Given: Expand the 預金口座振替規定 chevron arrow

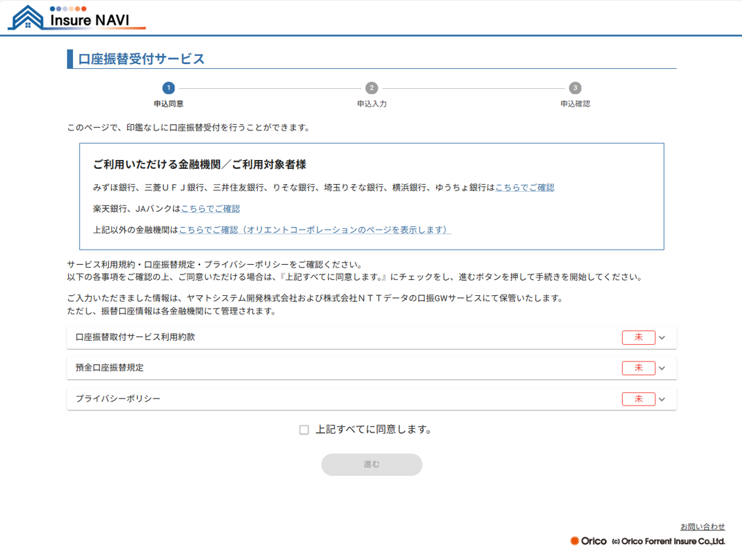Looking at the screenshot, I should [662, 368].
